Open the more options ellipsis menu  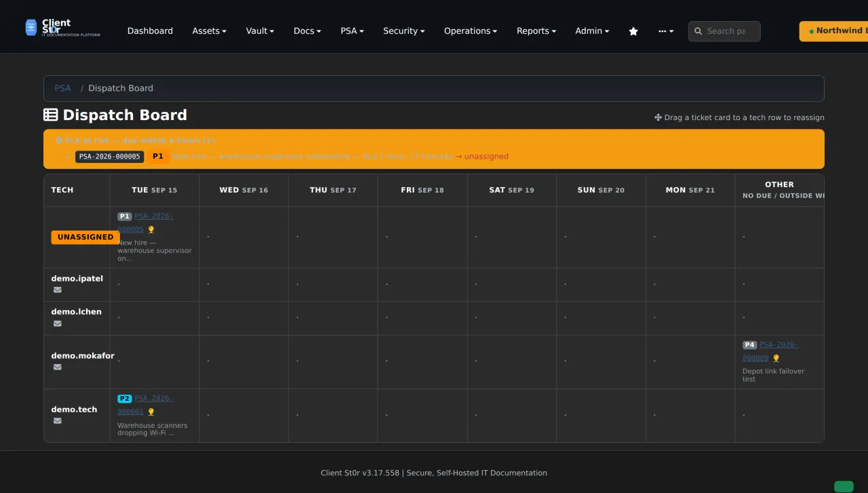(666, 31)
